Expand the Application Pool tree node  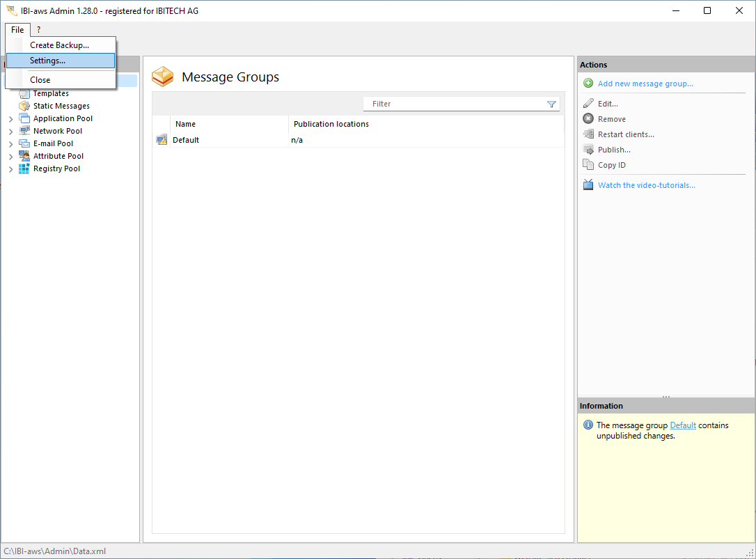click(x=10, y=119)
